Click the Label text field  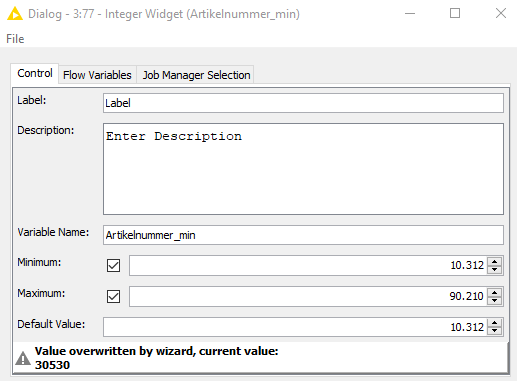(303, 103)
